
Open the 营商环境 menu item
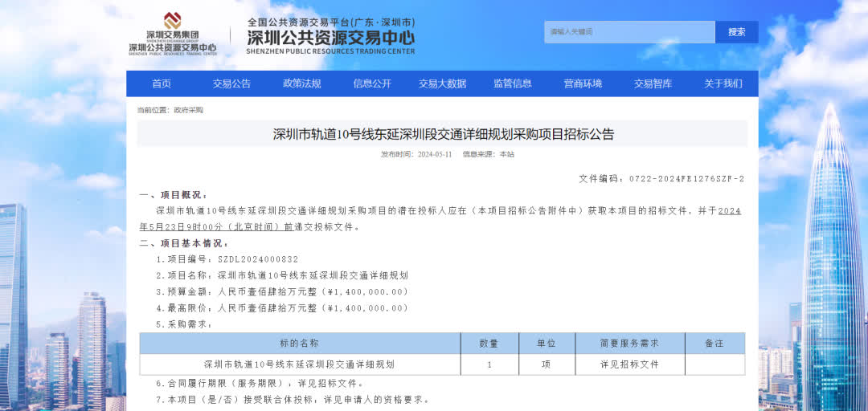click(583, 83)
